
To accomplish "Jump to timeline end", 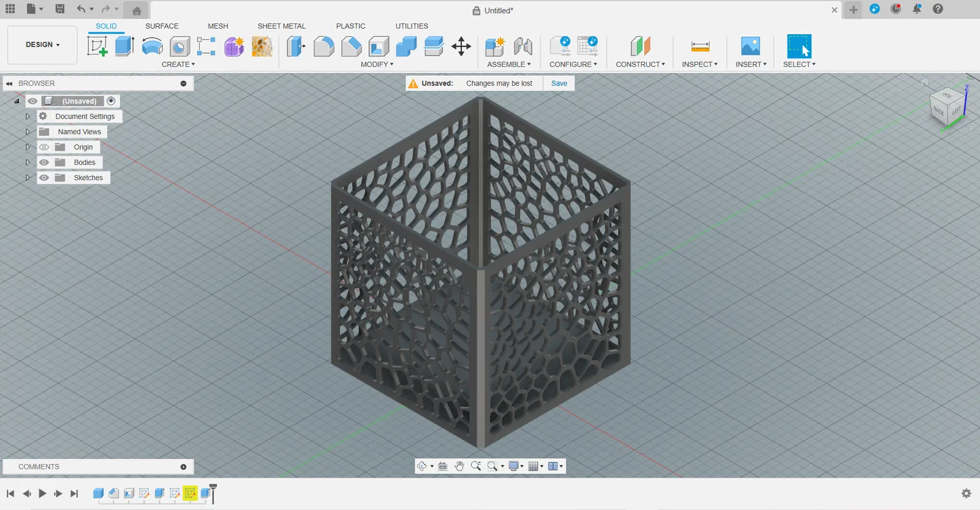I will 74,493.
